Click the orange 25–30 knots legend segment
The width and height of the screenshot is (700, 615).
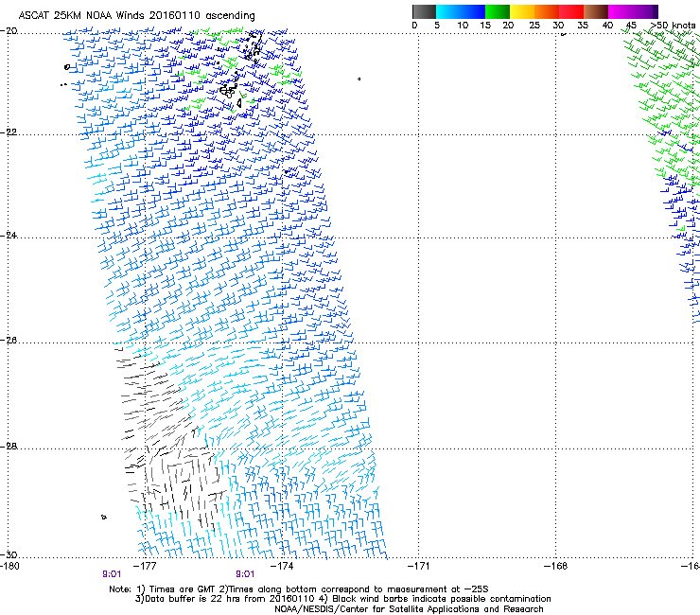pos(547,11)
